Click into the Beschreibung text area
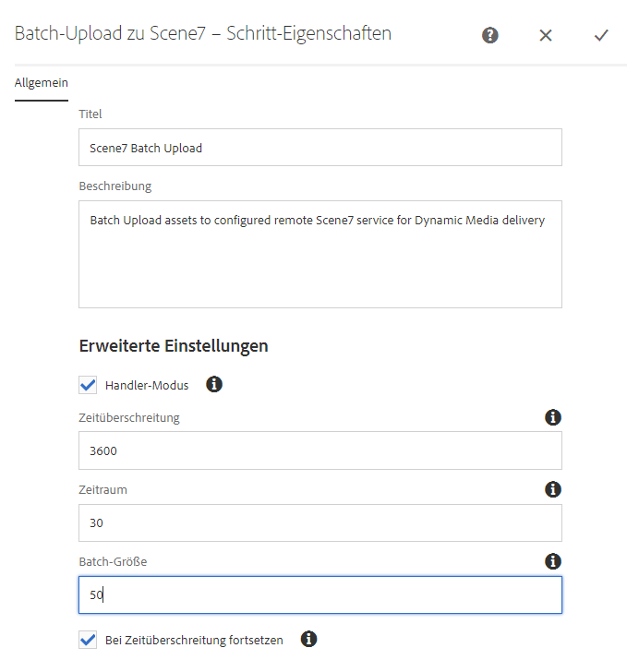639x672 pixels. click(x=319, y=254)
